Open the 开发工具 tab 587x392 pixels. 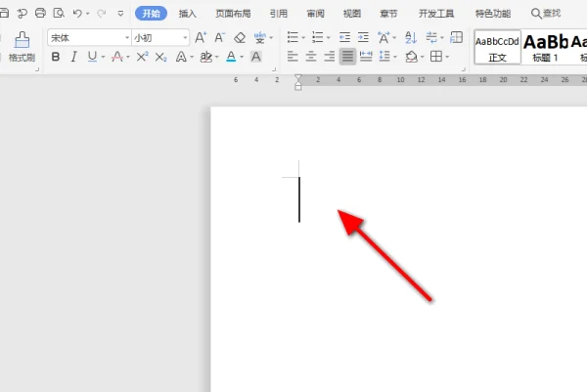[x=436, y=14]
